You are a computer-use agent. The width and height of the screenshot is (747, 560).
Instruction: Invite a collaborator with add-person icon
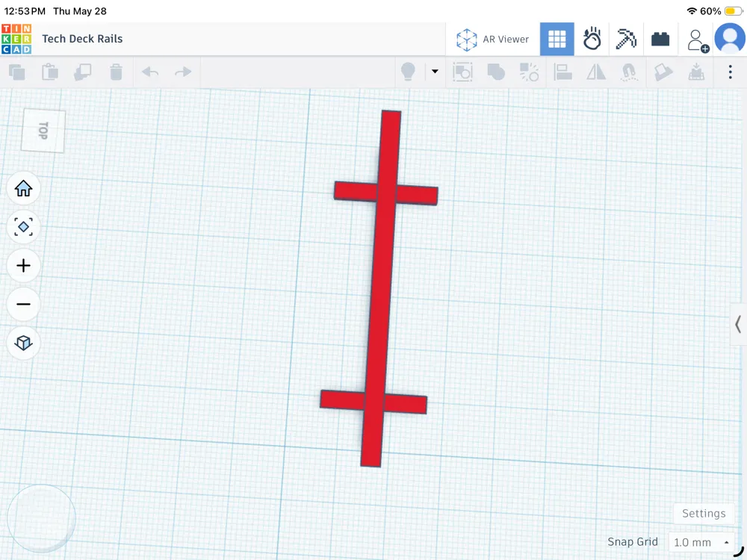tap(698, 40)
